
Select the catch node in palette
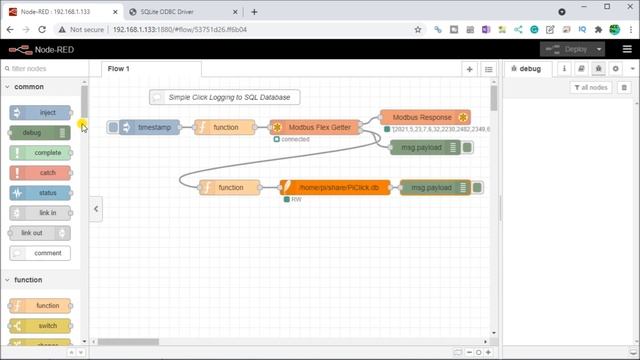point(40,173)
